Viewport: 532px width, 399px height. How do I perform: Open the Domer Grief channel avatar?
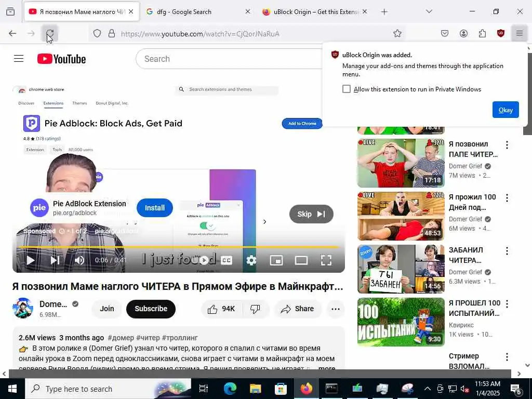(x=23, y=308)
